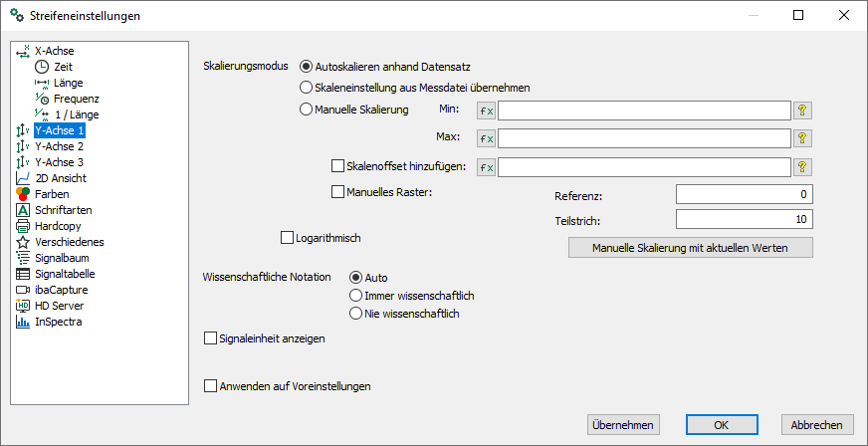Enable the Logarithmisch checkbox
Viewport: 868px width, 446px height.
pos(287,238)
